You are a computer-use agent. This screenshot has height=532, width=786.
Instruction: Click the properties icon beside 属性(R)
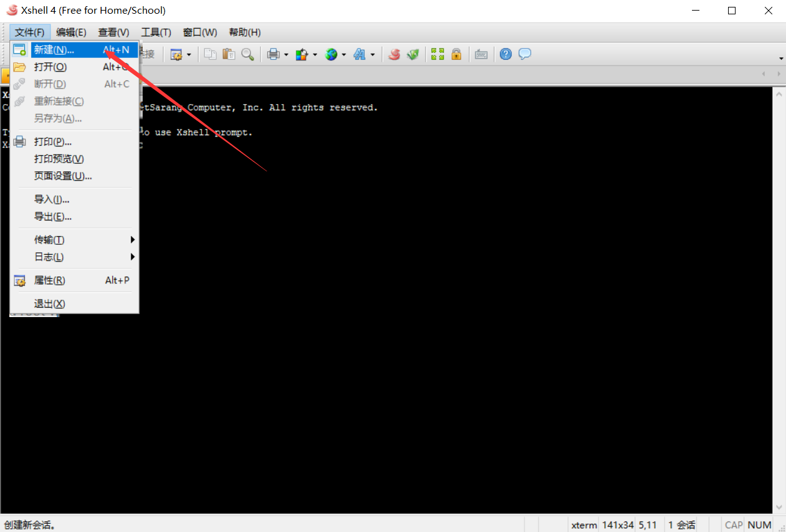click(19, 280)
